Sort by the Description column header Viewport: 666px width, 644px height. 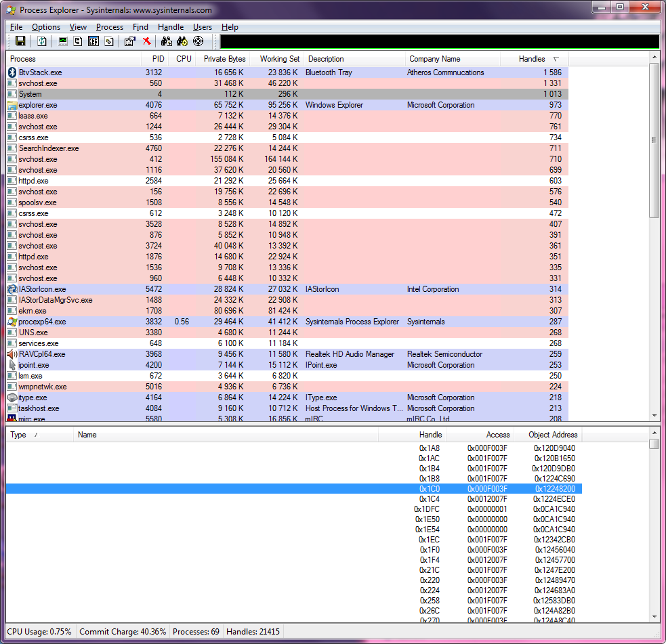coord(354,59)
